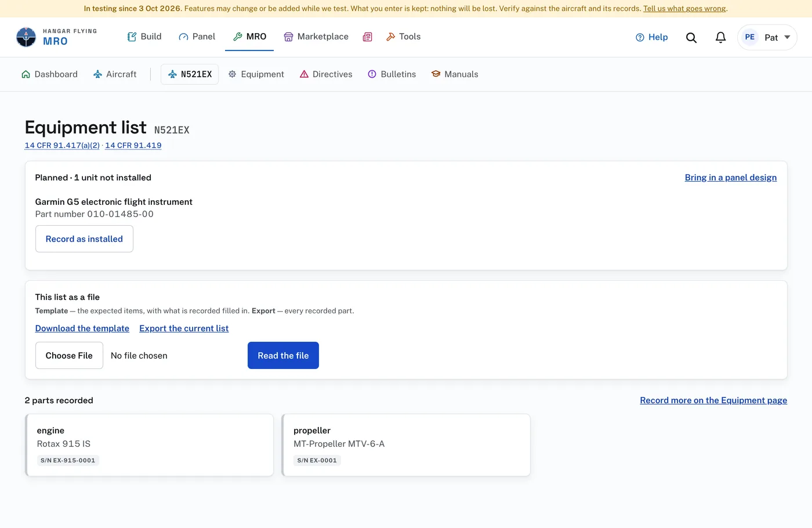Image resolution: width=812 pixels, height=528 pixels.
Task: Click the PE avatar badge
Action: [x=750, y=37]
